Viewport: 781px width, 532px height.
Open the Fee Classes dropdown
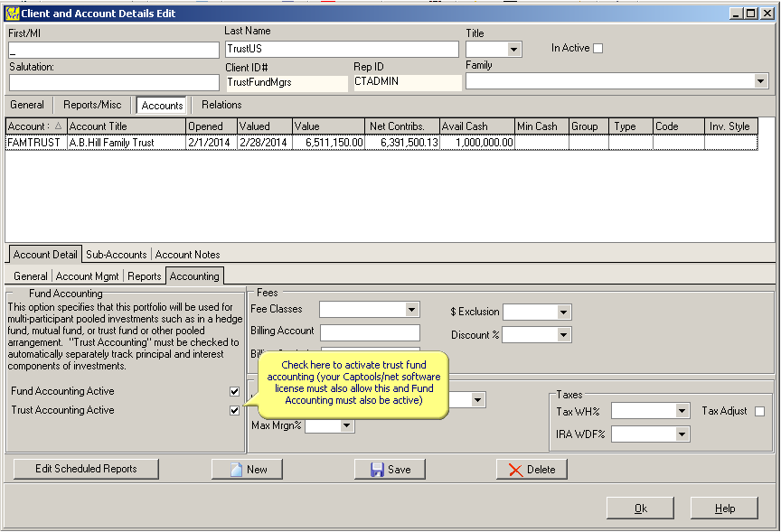[412, 310]
